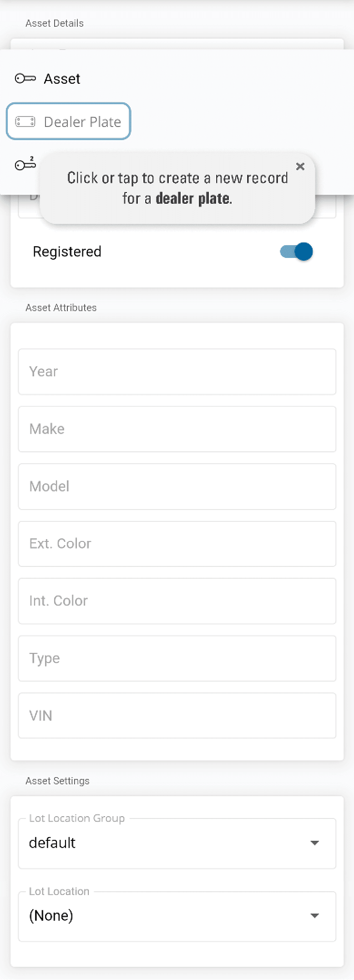
Task: Select the Model text field
Action: click(x=177, y=486)
